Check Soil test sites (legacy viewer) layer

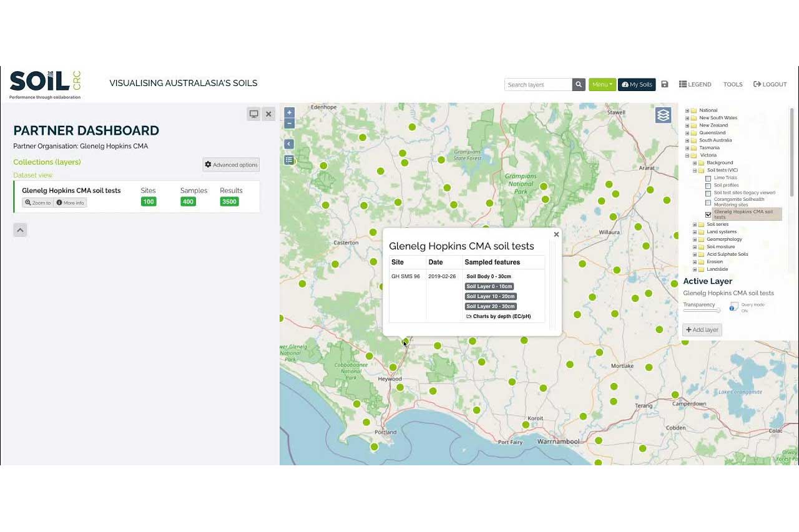point(708,193)
